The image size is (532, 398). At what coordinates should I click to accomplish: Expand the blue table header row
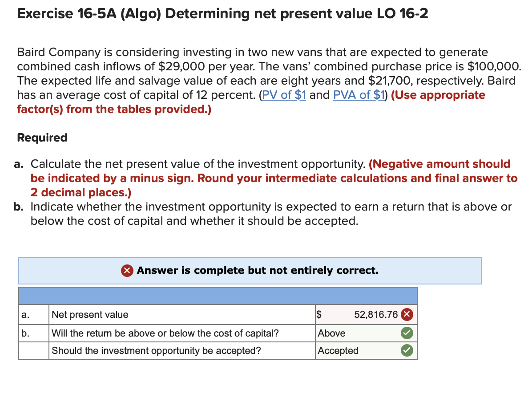tap(218, 295)
